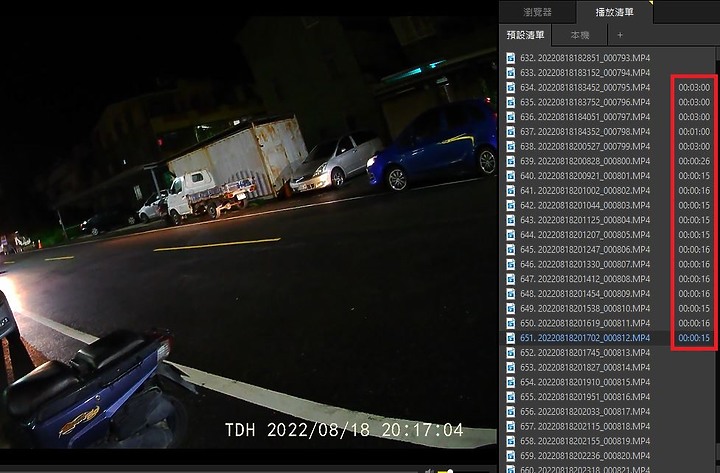Switch to the 瀏覽器 tab
720x473 pixels.
coord(537,12)
